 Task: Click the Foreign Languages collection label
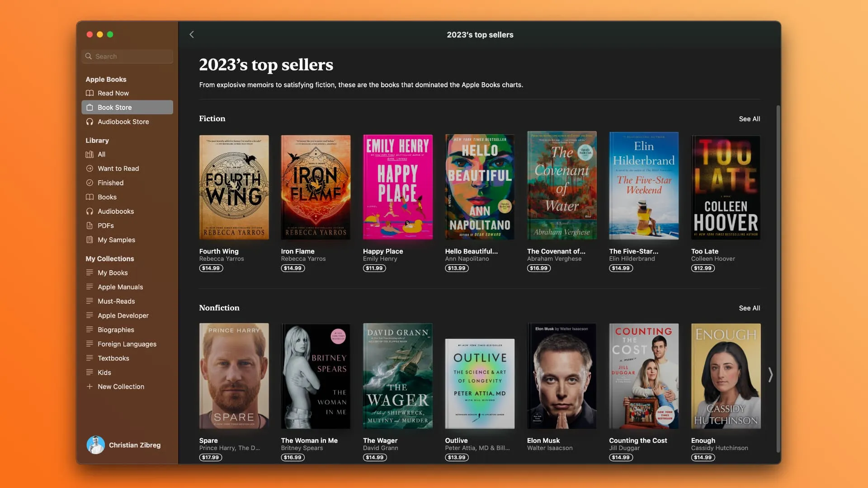click(x=127, y=344)
